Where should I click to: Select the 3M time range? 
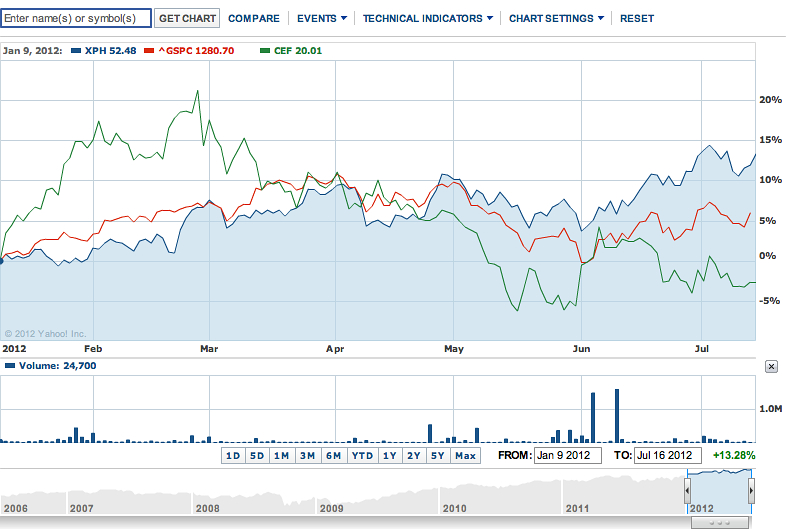[x=307, y=455]
